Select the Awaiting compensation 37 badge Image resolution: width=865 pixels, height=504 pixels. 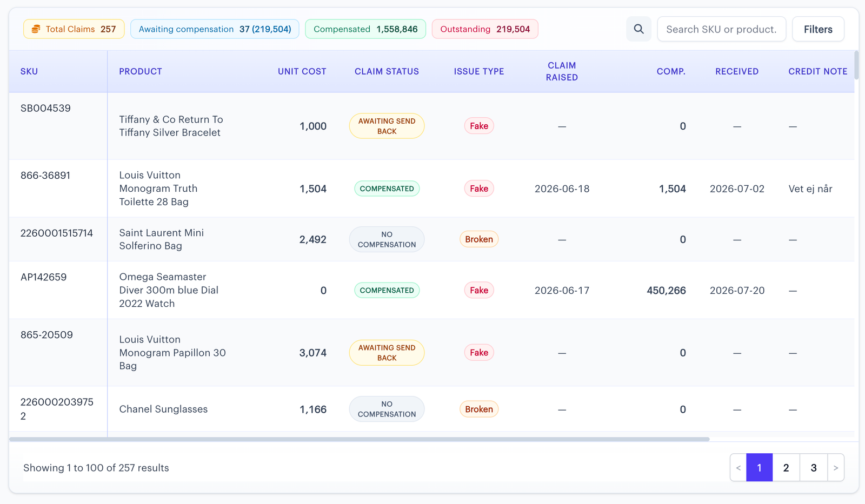[215, 29]
